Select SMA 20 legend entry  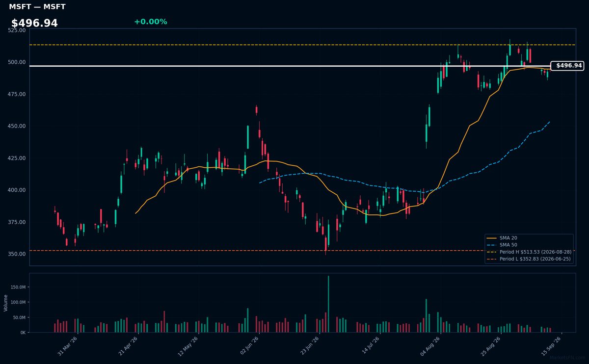[x=502, y=238]
